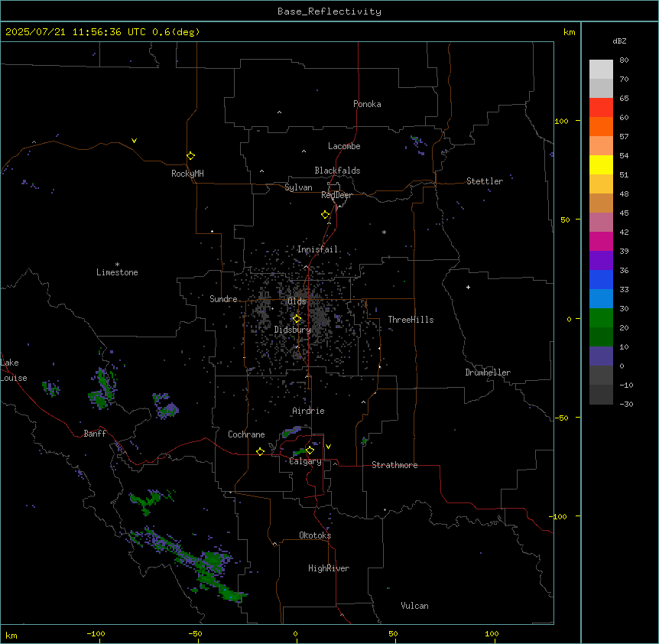Click the Strathmore label
The height and width of the screenshot is (644, 659).
tap(394, 465)
